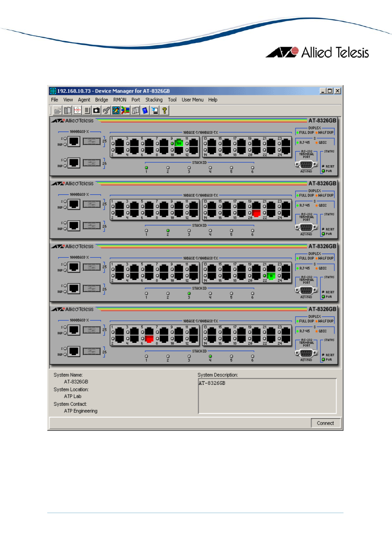Open the RMON menu
The image size is (392, 555).
pyautogui.click(x=120, y=100)
